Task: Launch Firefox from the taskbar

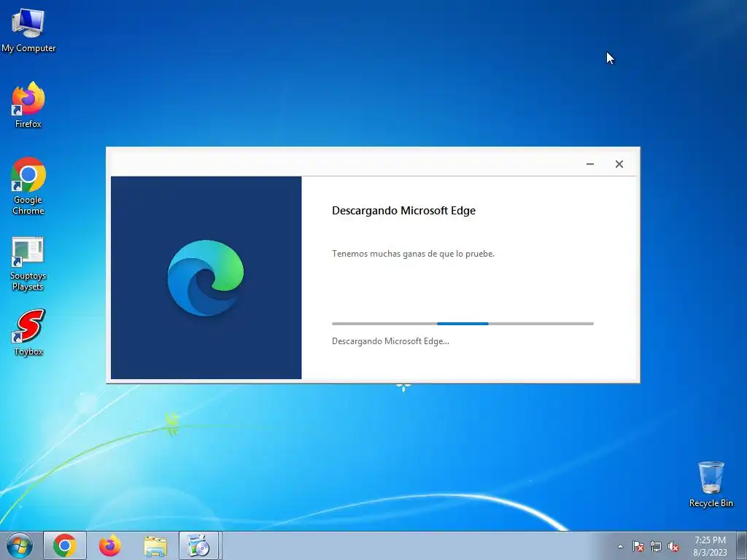Action: 109,545
